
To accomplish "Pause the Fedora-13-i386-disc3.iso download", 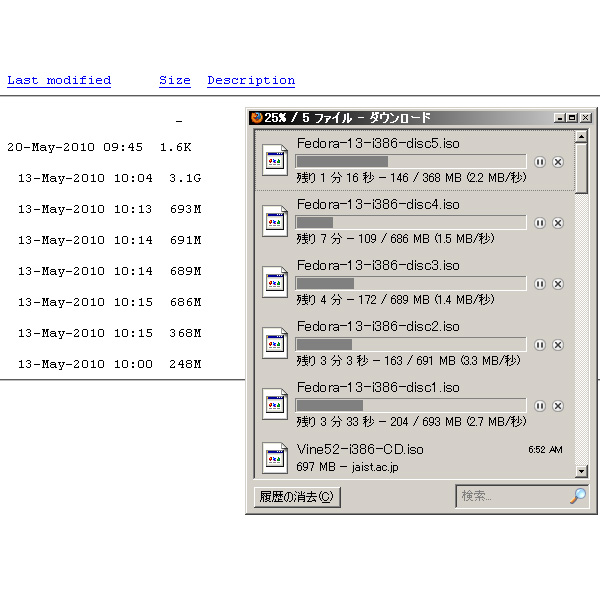I will (x=540, y=284).
